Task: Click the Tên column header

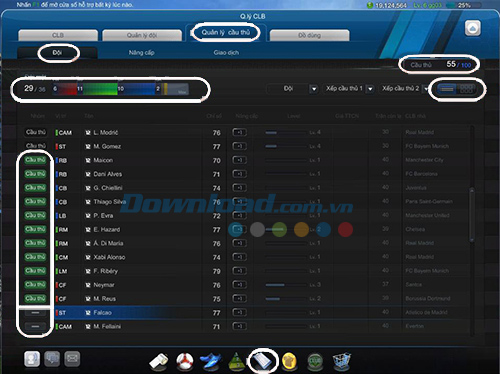Action: (89, 116)
